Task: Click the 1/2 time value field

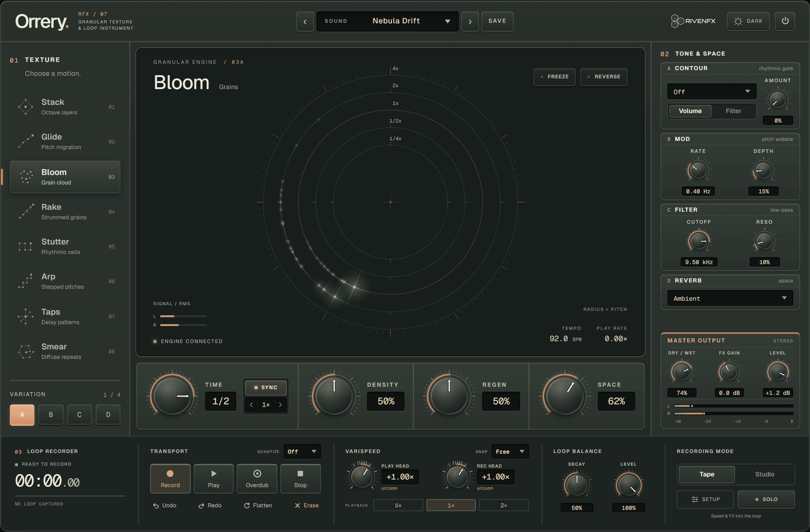Action: coord(221,402)
